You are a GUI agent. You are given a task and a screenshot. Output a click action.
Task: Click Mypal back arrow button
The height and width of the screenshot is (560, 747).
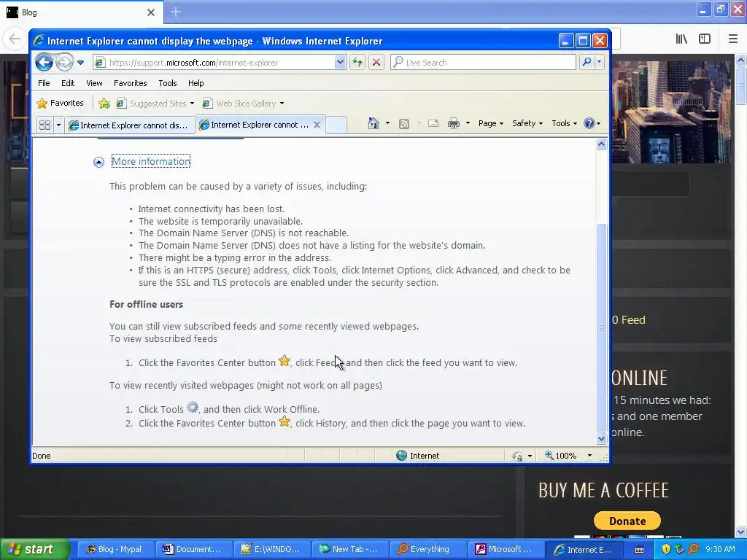15,39
